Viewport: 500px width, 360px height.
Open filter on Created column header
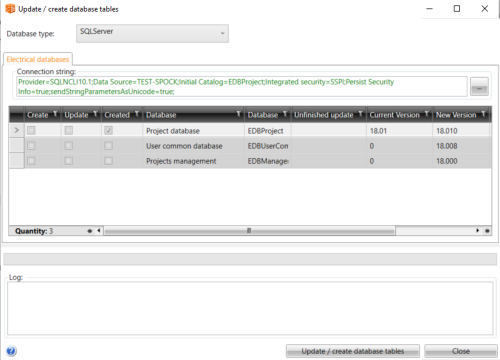[137, 114]
